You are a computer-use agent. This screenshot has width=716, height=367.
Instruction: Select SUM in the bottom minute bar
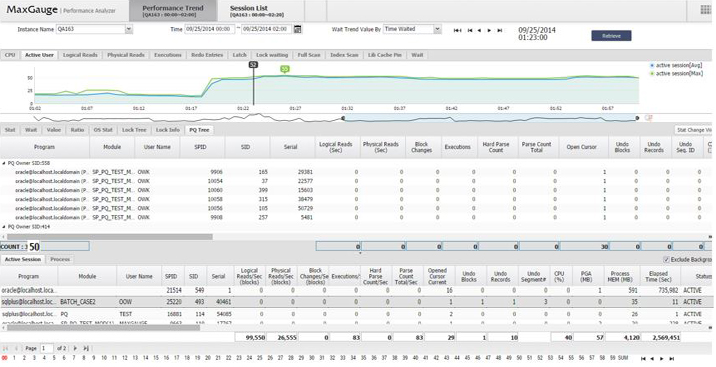(x=623, y=358)
